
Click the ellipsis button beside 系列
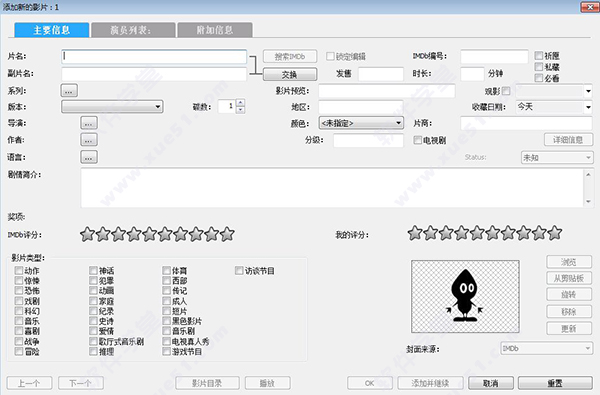tap(69, 91)
